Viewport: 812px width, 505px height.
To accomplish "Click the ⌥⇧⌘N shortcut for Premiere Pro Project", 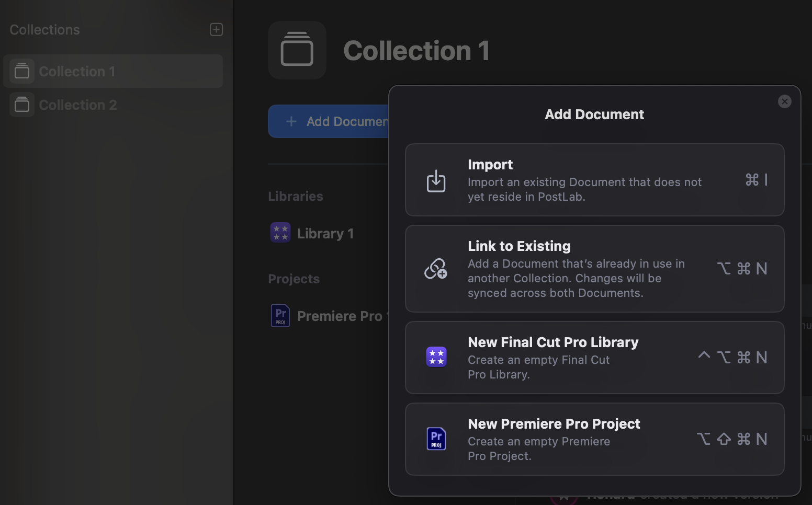I will click(732, 439).
